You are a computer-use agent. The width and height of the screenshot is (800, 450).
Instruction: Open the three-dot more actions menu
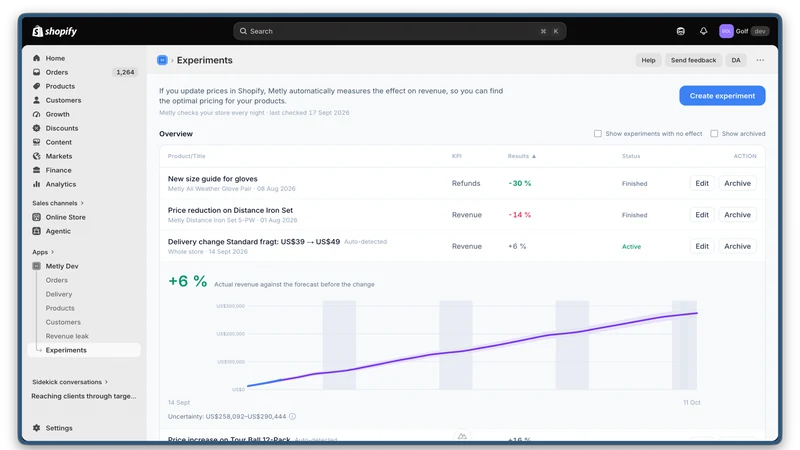(x=760, y=60)
